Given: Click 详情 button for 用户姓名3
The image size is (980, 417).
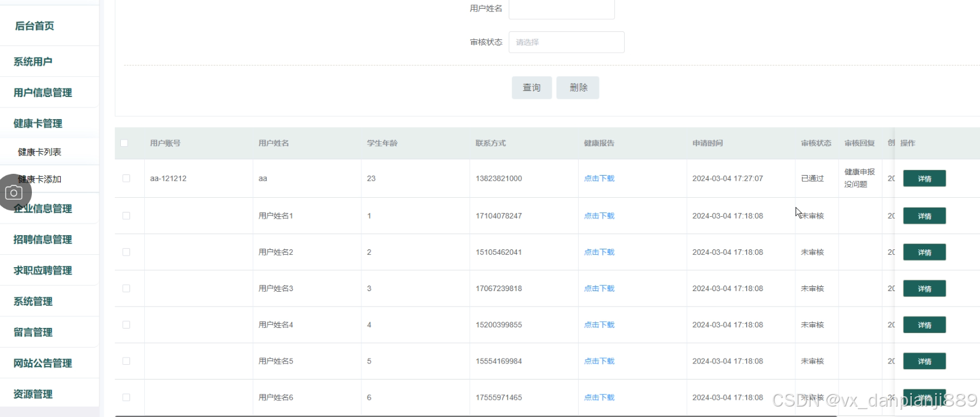Looking at the screenshot, I should click(x=924, y=289).
